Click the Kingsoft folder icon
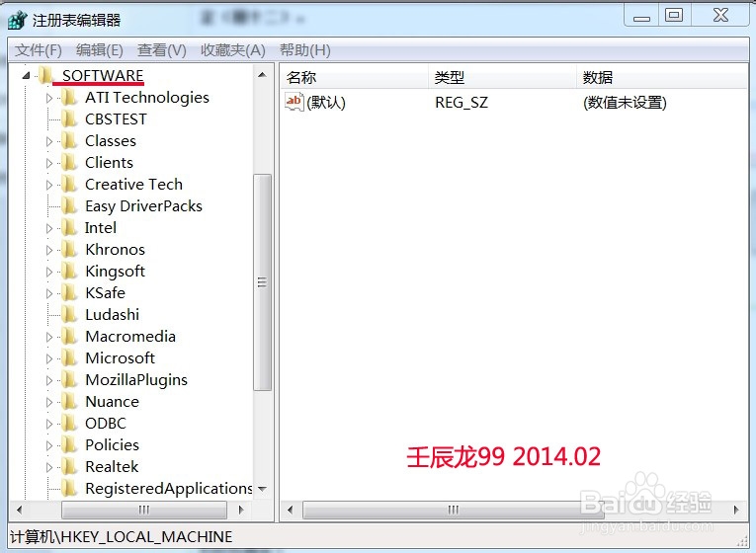This screenshot has width=756, height=553. (69, 271)
